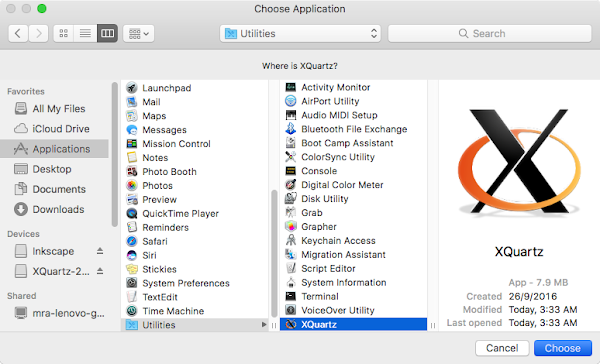Screen dimensions: 600x364
Task: Open Documents from the sidebar
Action: (x=54, y=189)
